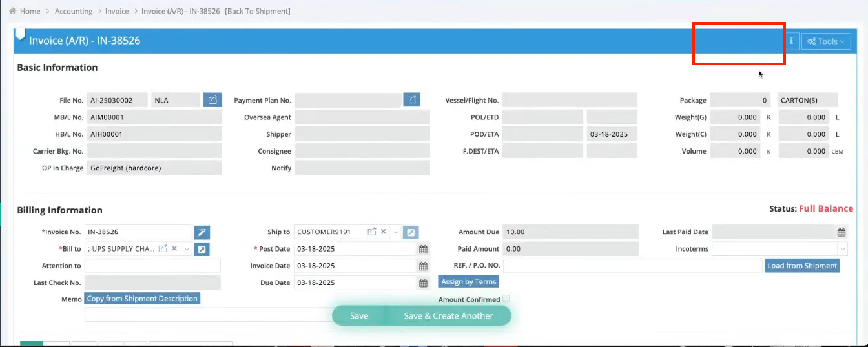Open the shipment file link icon beside File No.

(x=212, y=100)
